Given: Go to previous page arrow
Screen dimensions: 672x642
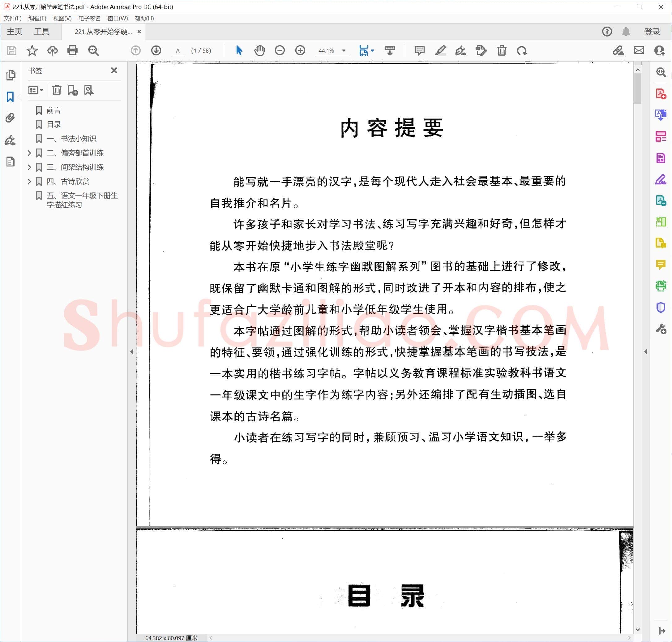Looking at the screenshot, I should 136,51.
